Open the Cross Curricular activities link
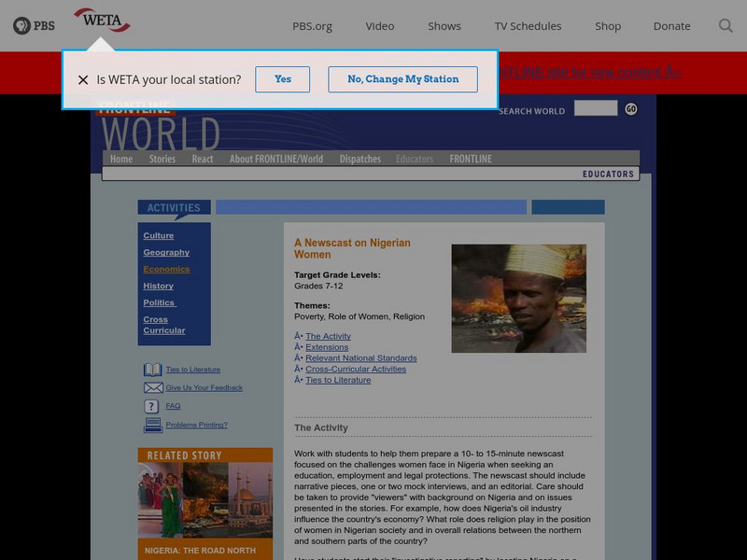Viewport: 747px width, 560px height. click(x=164, y=325)
